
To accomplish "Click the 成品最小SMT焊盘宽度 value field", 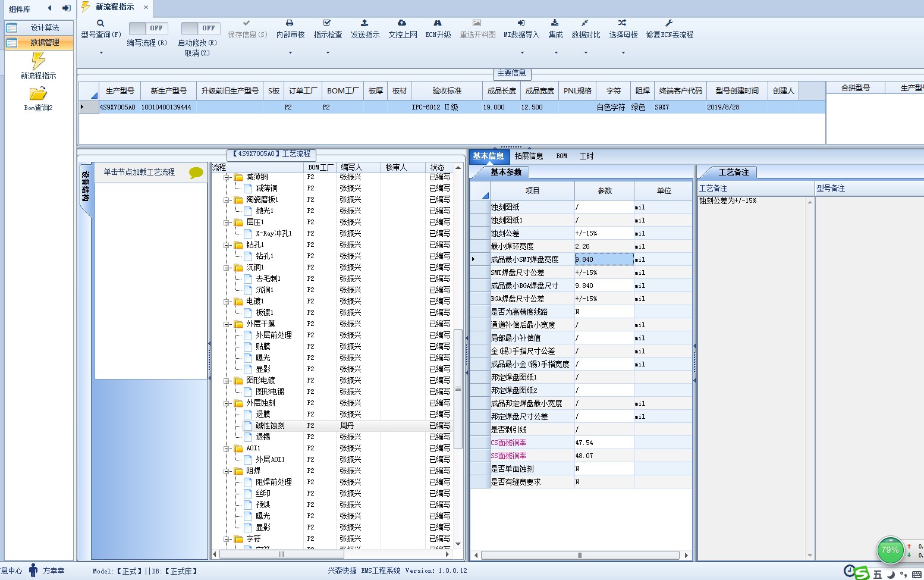I will click(x=604, y=259).
